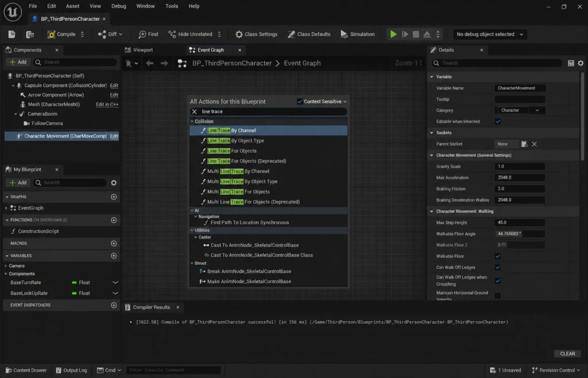
Task: Edit the Gravity Scale value field
Action: click(x=520, y=166)
